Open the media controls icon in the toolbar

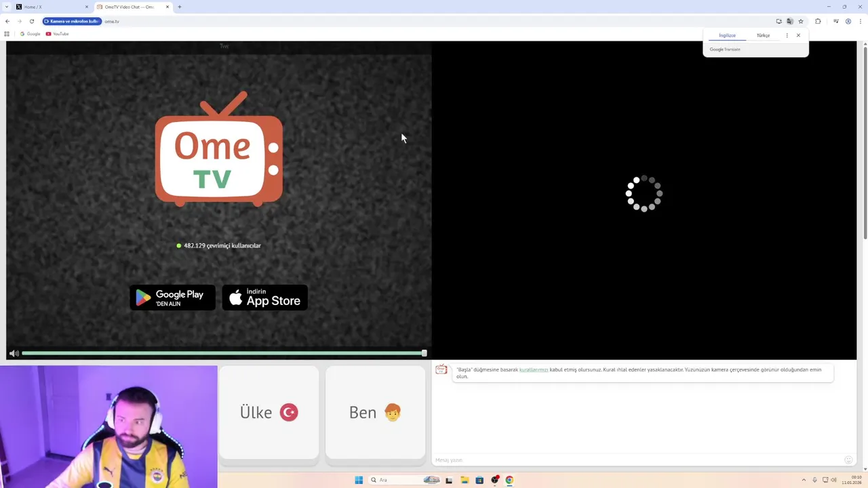[836, 21]
